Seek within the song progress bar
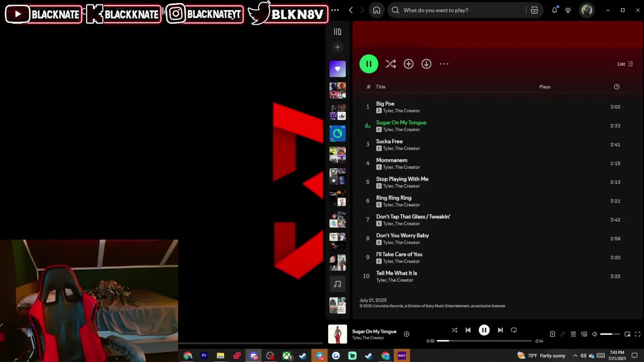The image size is (644, 362). point(484,341)
